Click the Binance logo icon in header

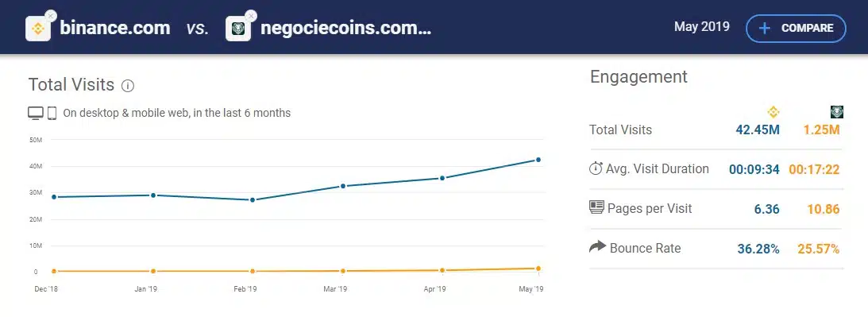[38, 29]
